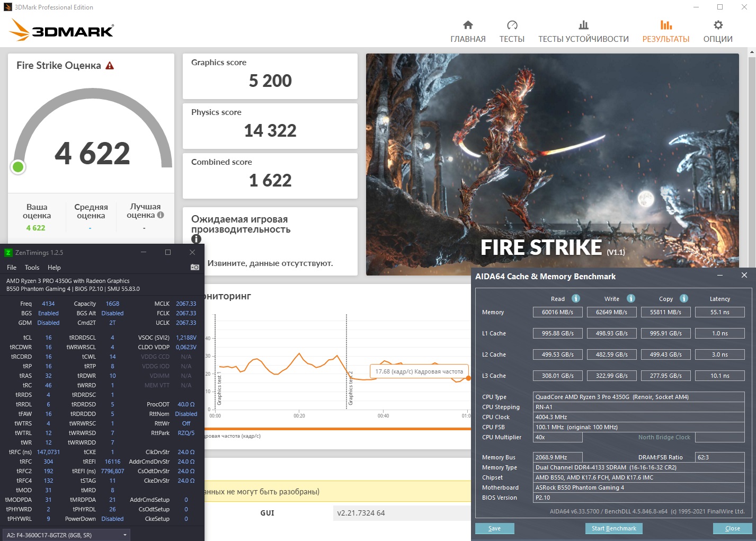Click the 3DMark app icon in title bar
The image size is (756, 541).
click(7, 7)
